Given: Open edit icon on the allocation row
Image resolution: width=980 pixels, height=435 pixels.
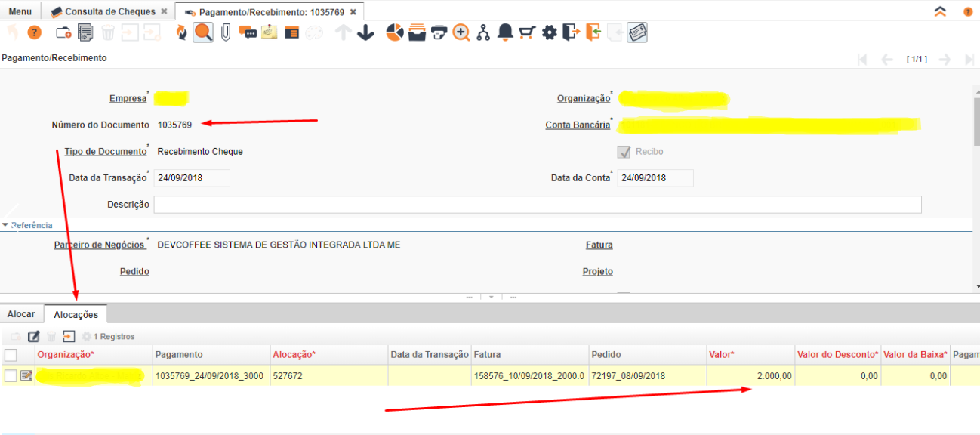Looking at the screenshot, I should pyautogui.click(x=26, y=375).
